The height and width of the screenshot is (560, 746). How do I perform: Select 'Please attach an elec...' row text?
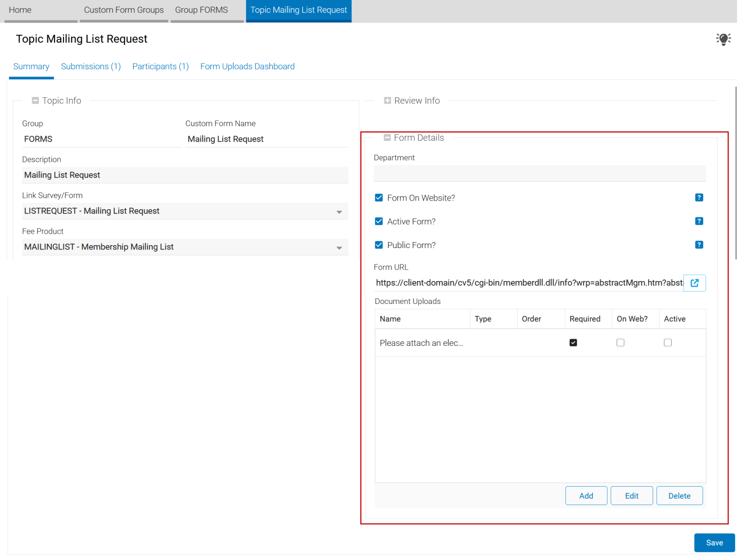click(x=421, y=343)
